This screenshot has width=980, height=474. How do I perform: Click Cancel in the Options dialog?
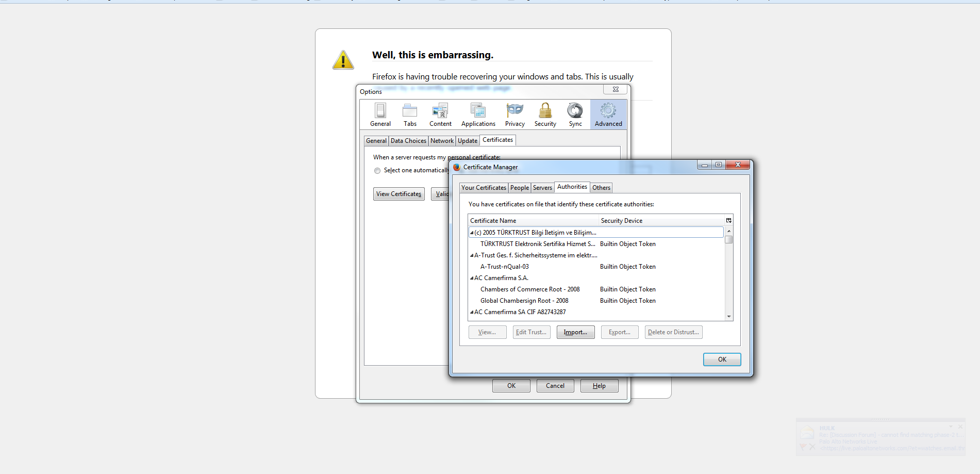point(555,386)
